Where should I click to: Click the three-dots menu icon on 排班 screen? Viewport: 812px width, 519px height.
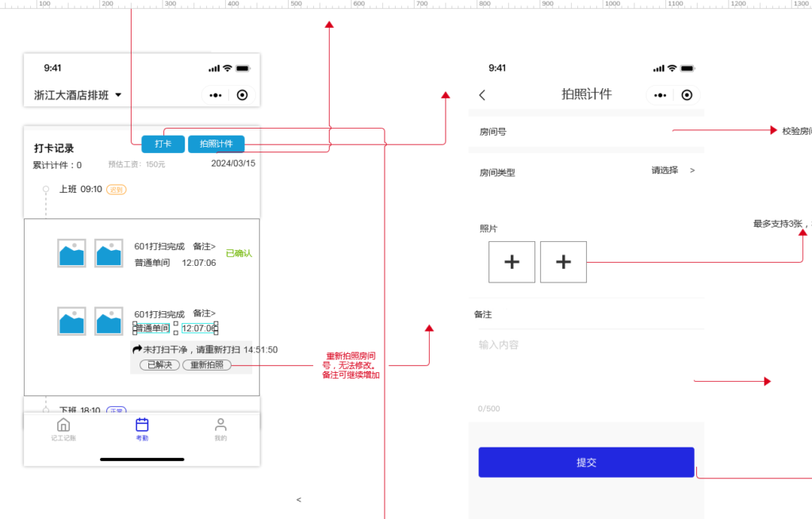click(x=216, y=95)
